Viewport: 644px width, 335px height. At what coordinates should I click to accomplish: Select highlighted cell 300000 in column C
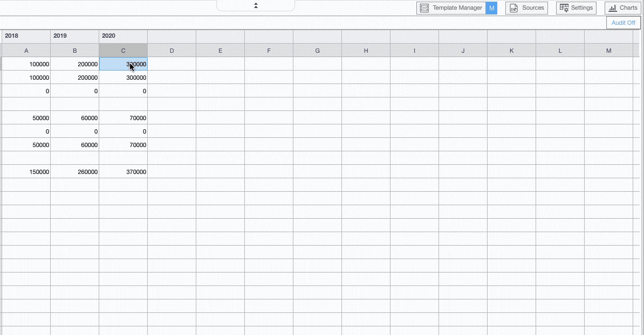point(123,64)
